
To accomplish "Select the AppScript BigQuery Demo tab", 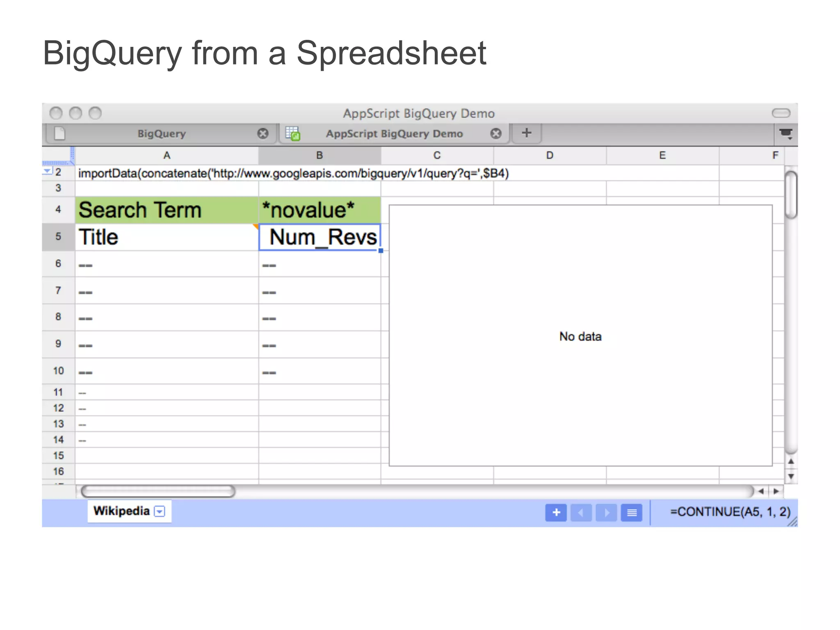I will pos(394,134).
